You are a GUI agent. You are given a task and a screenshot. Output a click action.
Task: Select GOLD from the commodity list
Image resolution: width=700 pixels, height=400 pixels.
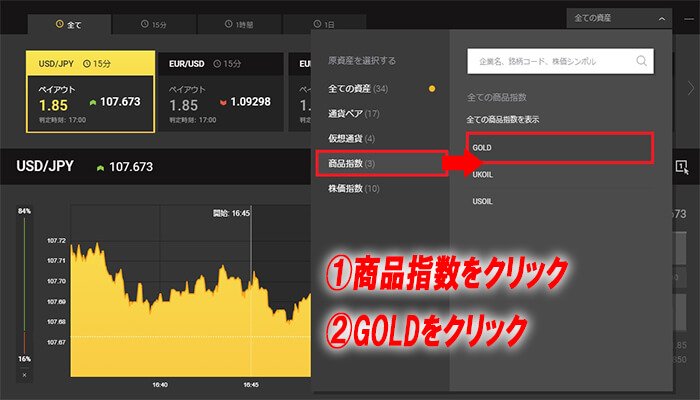point(560,147)
